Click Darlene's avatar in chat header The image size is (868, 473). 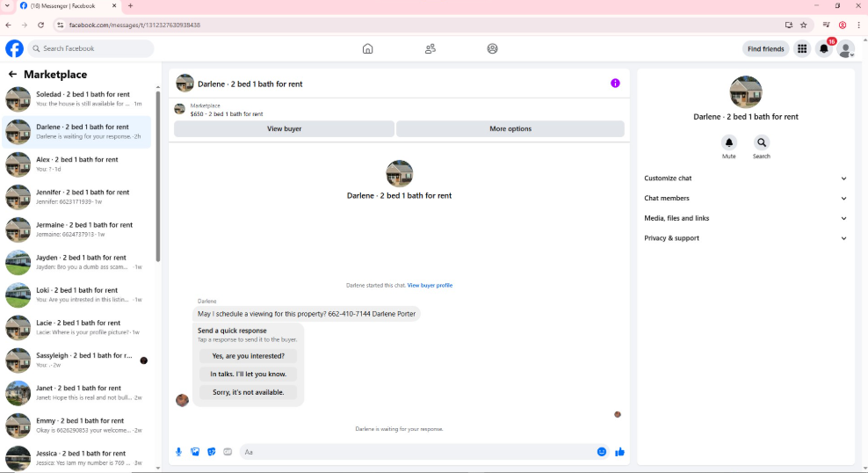point(184,84)
